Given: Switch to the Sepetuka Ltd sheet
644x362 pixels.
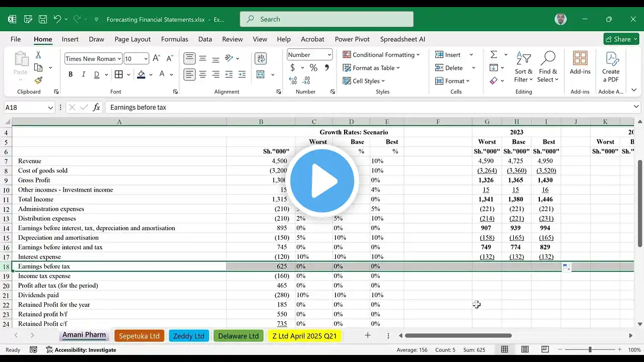Looking at the screenshot, I should pyautogui.click(x=139, y=336).
